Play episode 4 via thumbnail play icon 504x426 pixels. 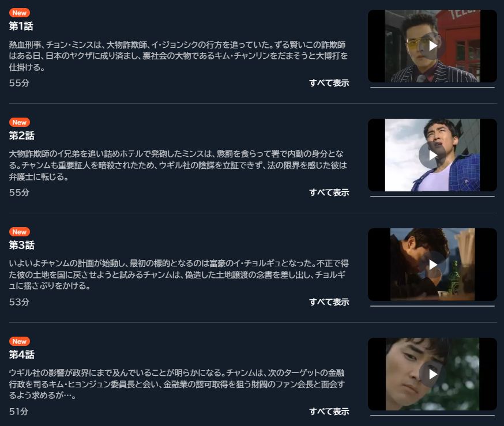coord(432,374)
